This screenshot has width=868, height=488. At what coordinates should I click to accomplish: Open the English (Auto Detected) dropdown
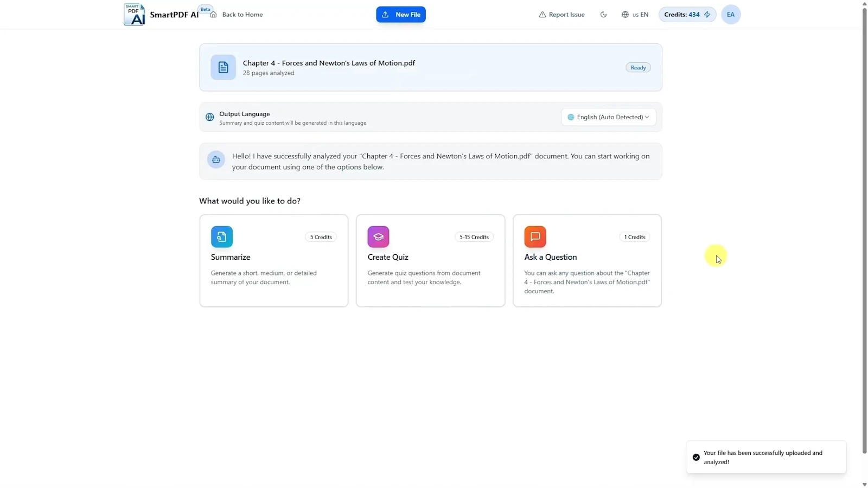(x=608, y=117)
